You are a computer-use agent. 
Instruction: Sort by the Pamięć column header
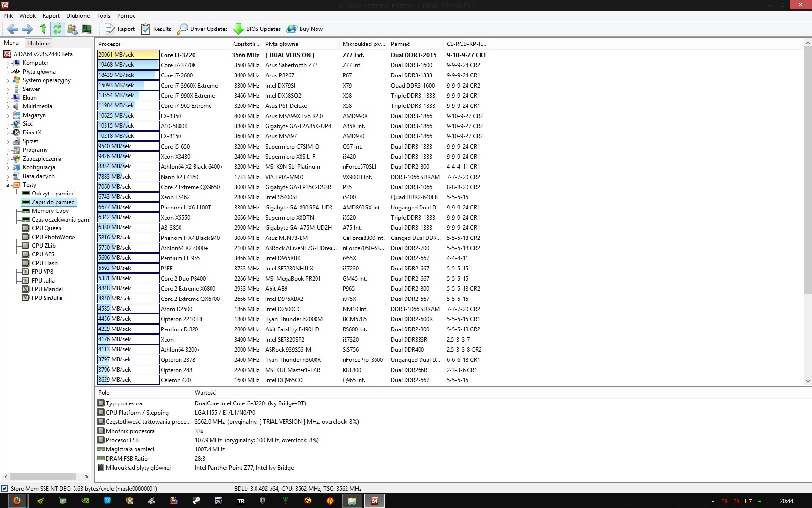click(x=416, y=44)
